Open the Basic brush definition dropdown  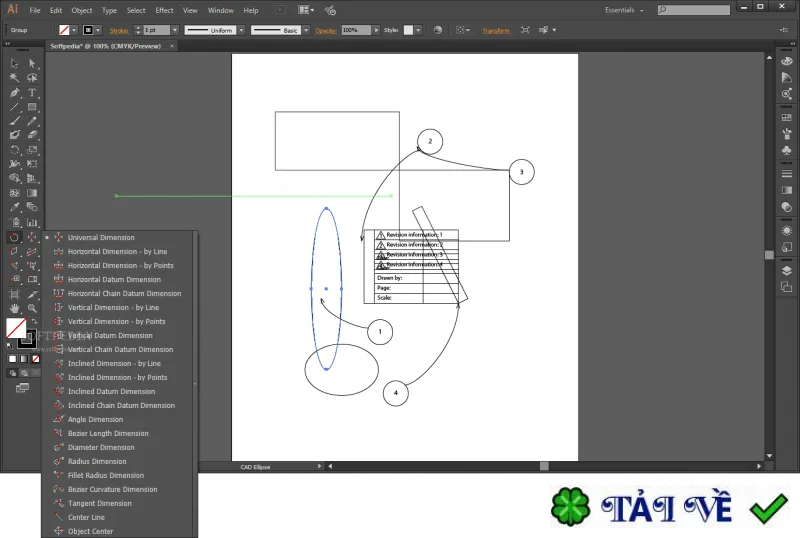306,30
